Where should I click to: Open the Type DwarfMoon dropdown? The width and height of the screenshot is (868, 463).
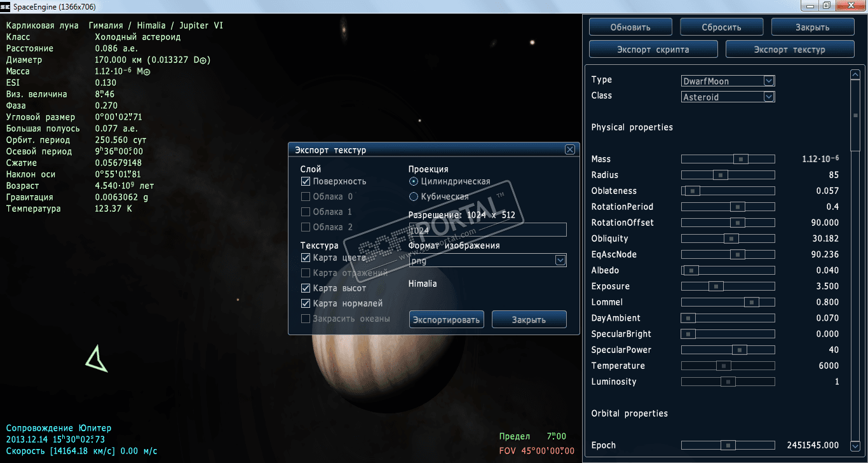[769, 81]
